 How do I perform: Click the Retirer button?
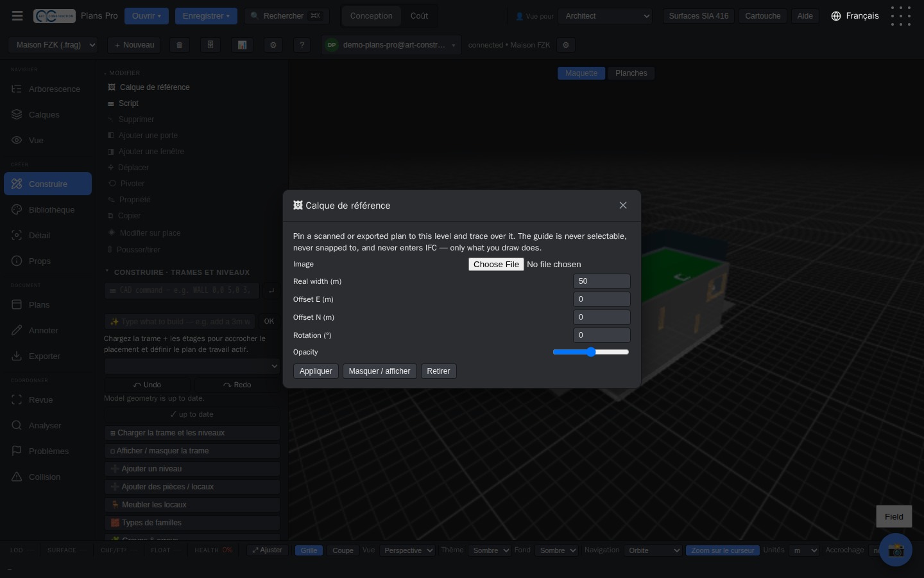point(439,371)
